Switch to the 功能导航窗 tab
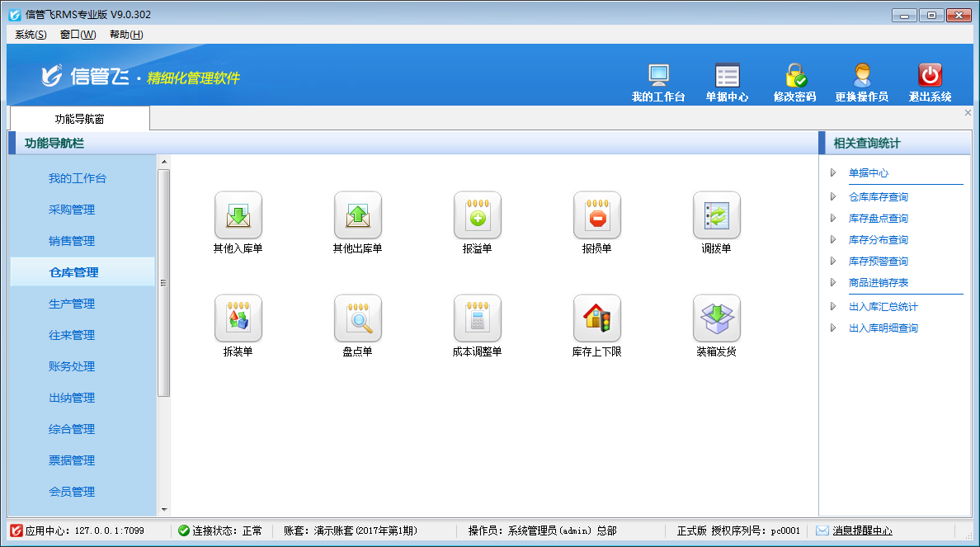The width and height of the screenshot is (980, 547). [x=79, y=119]
